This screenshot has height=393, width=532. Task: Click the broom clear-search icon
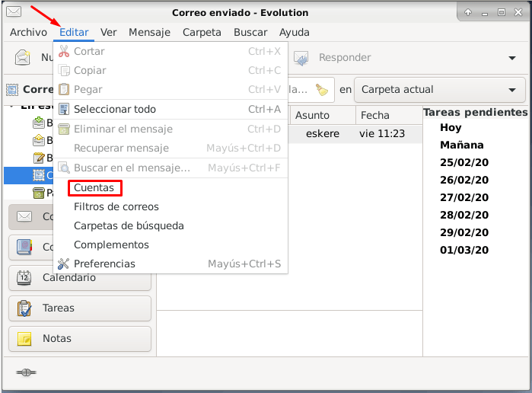pyautogui.click(x=322, y=90)
